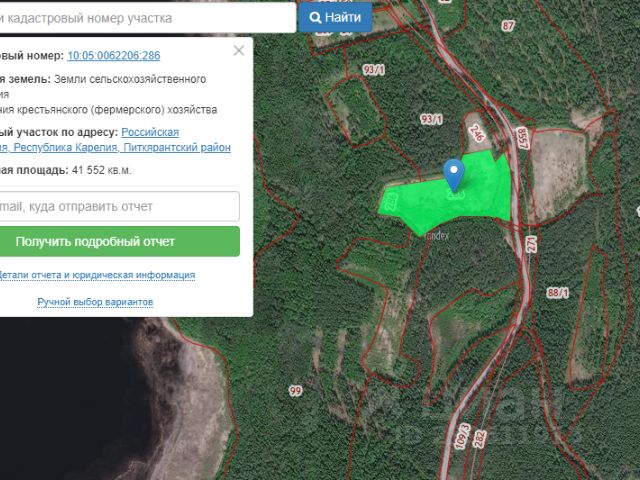Screen dimensions: 640x480
Task: Focus the cadastral number search field
Action: [x=140, y=18]
